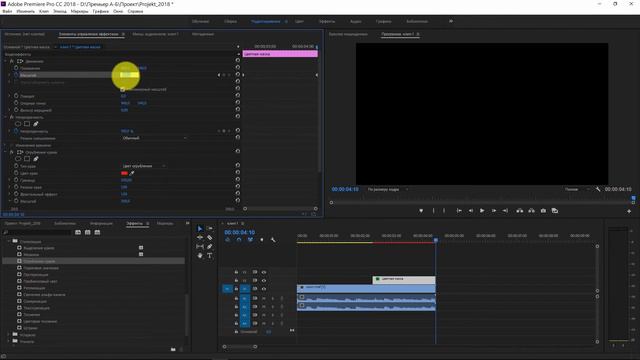Toggle Snap in the timeline
The image size is (640, 360).
(239, 240)
